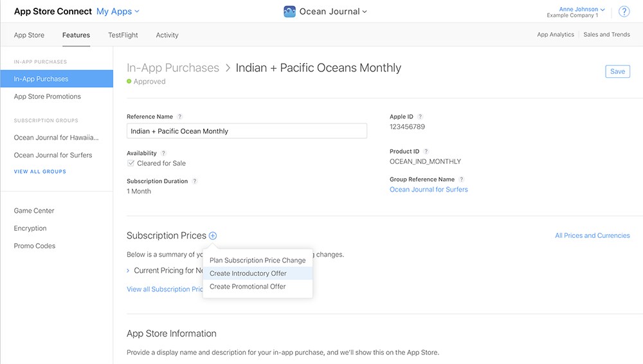Open Promo Codes in the sidebar
This screenshot has width=643, height=364.
tap(35, 246)
